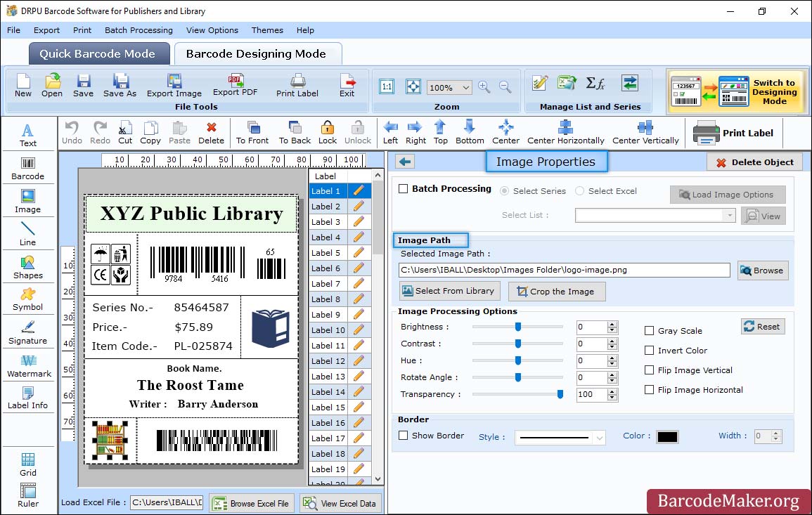Click the Exit icon

[x=347, y=86]
